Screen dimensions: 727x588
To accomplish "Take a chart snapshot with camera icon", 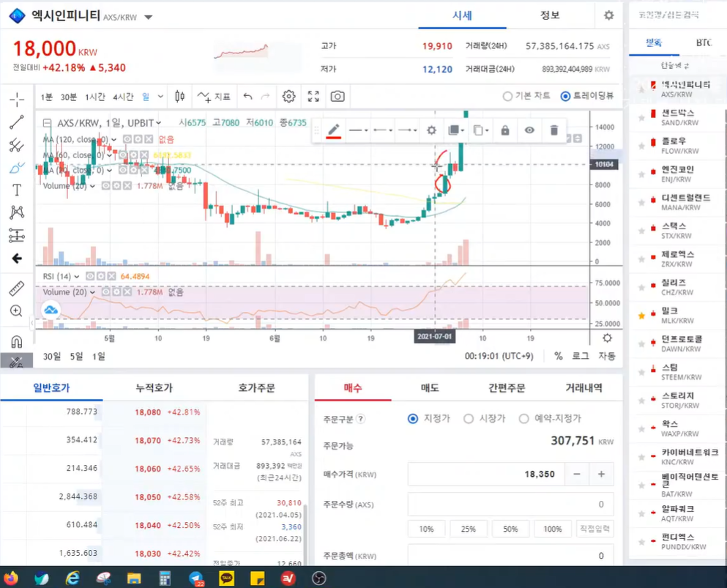I will pyautogui.click(x=338, y=97).
